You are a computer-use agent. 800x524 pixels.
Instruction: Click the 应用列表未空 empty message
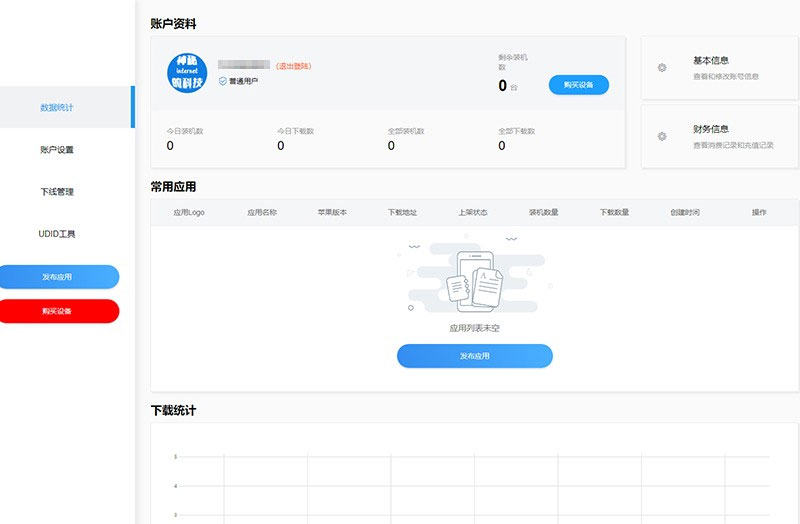click(x=474, y=328)
